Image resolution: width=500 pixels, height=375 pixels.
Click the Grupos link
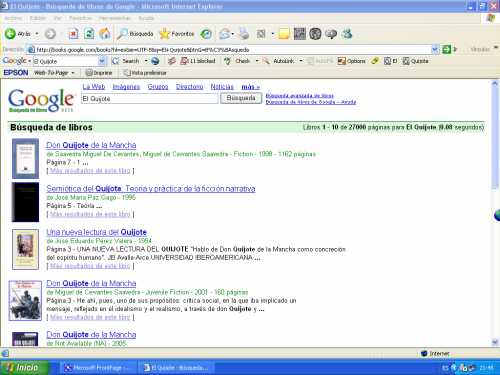tap(158, 87)
